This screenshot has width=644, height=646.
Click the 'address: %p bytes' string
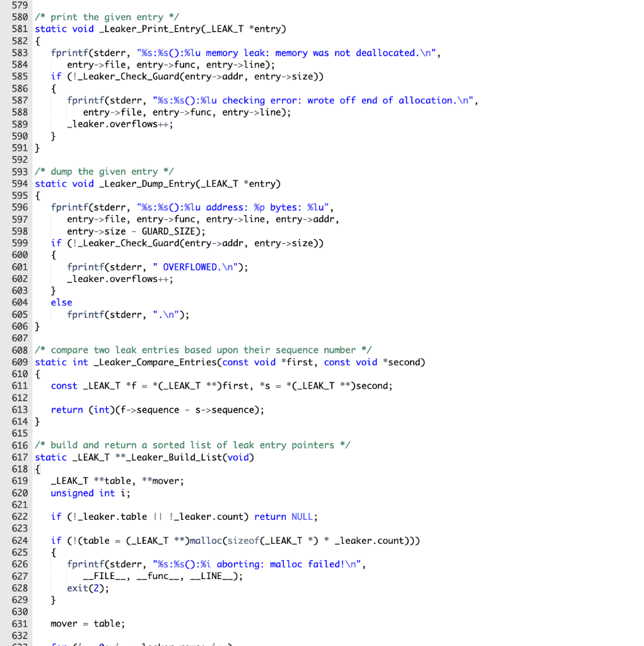pyautogui.click(x=233, y=208)
